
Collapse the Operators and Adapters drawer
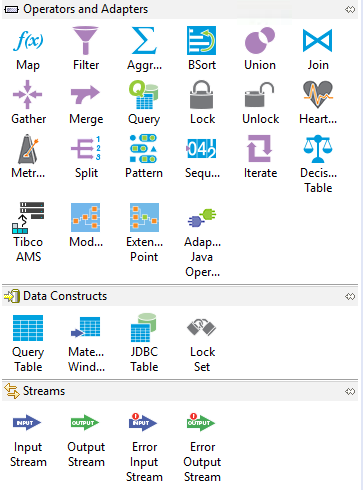tap(180, 9)
